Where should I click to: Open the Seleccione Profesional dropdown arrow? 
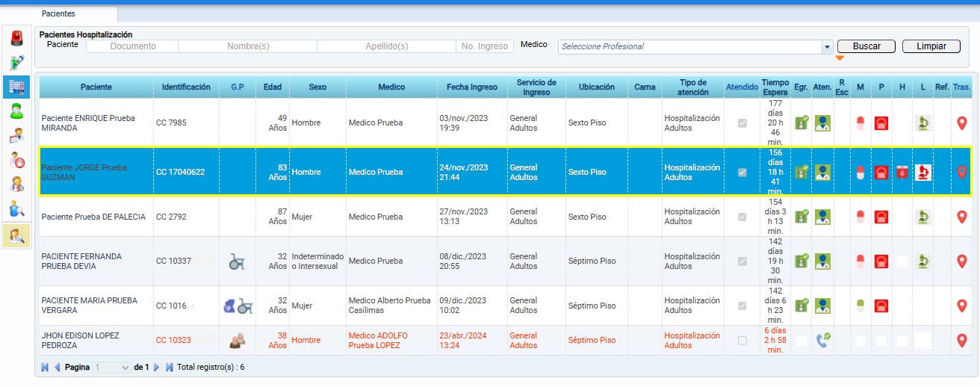click(827, 46)
